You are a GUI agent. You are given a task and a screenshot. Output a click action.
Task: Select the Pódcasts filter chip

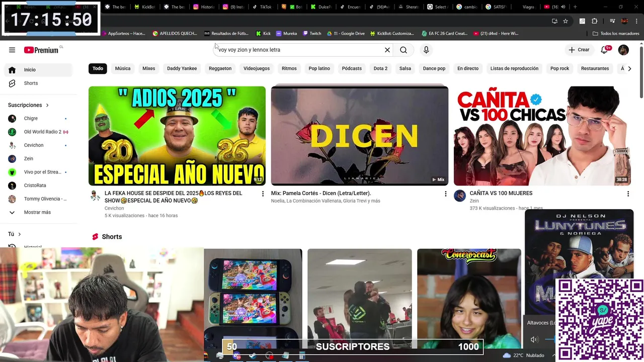pos(352,68)
